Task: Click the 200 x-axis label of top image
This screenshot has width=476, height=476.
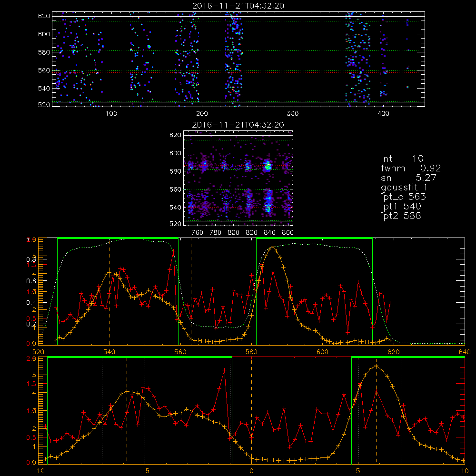Action: (202, 114)
